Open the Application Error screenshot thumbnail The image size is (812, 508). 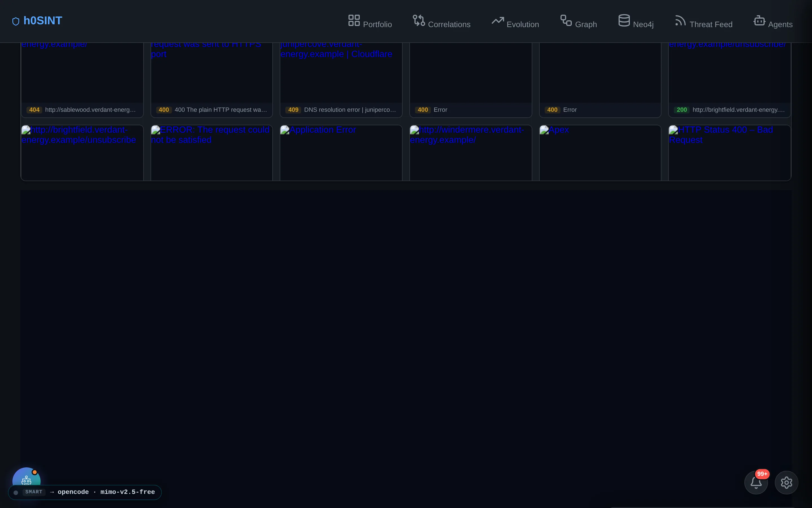[341, 153]
